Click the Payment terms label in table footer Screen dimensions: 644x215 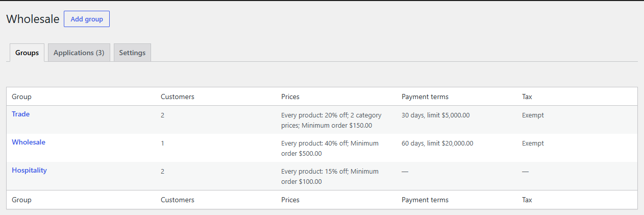point(425,200)
